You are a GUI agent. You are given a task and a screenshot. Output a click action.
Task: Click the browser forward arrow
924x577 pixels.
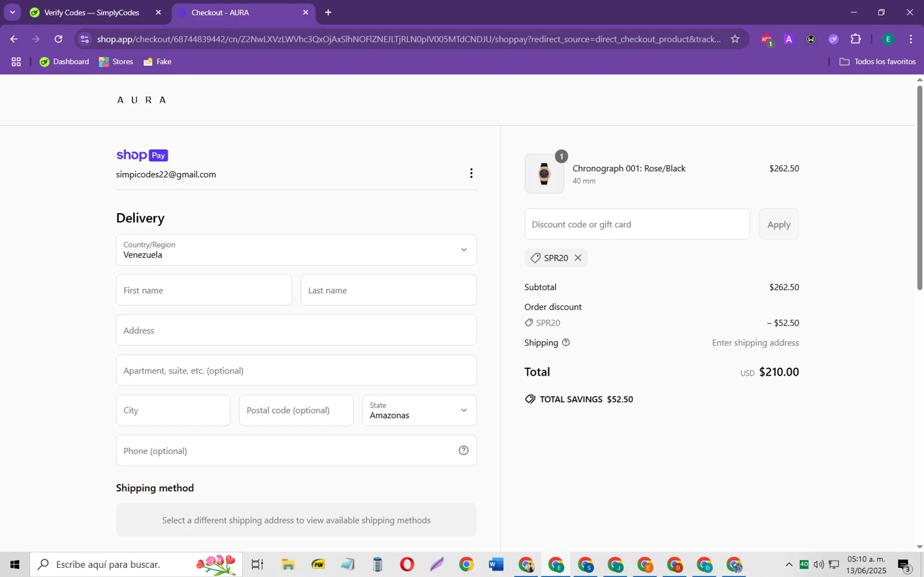pos(36,39)
